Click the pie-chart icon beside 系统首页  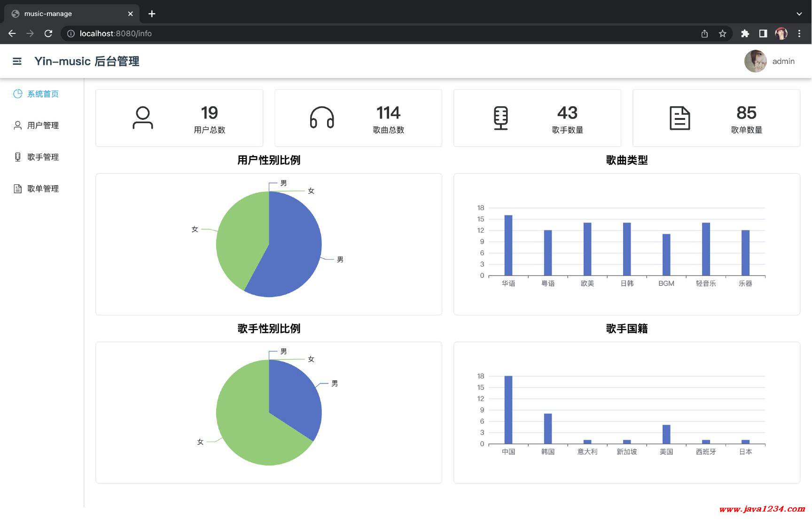coord(18,94)
